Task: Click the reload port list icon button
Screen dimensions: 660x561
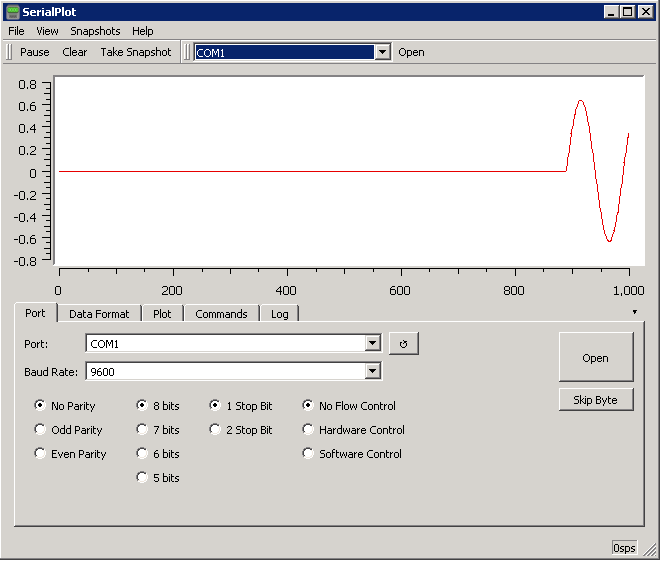Action: 403,344
